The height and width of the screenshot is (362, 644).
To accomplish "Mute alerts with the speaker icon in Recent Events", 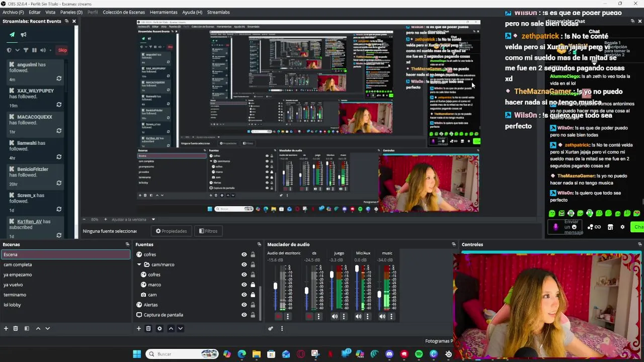I will coord(43,50).
